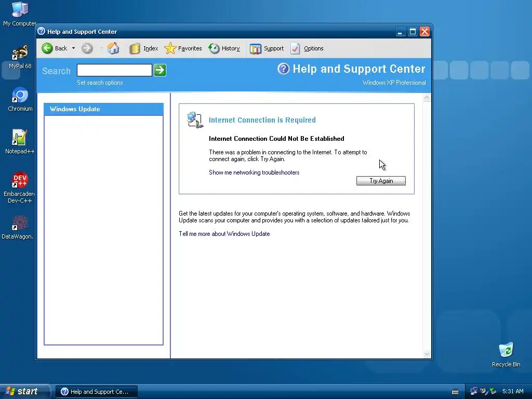This screenshot has height=399, width=532.
Task: Click the volume tray icon
Action: click(484, 391)
